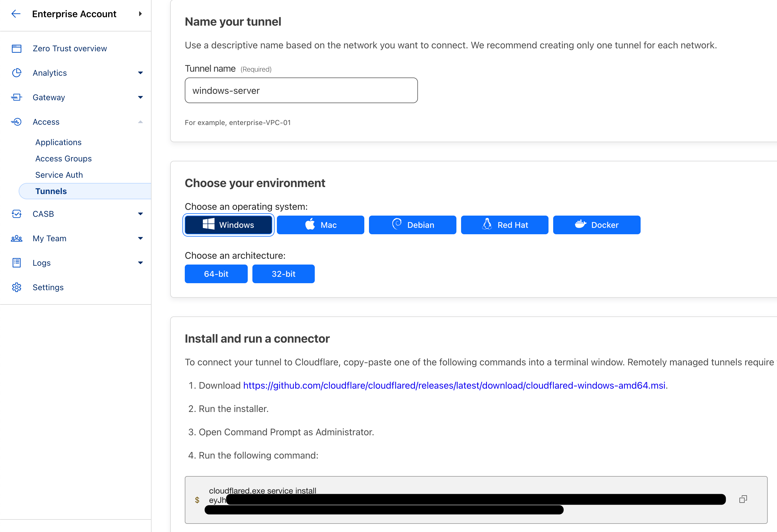Select the Mac operating system

(x=320, y=225)
